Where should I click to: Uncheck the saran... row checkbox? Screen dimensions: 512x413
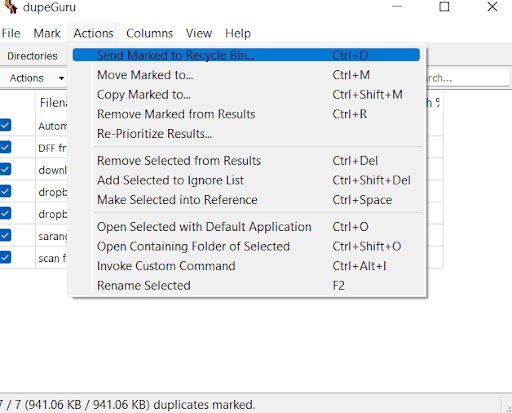5,235
